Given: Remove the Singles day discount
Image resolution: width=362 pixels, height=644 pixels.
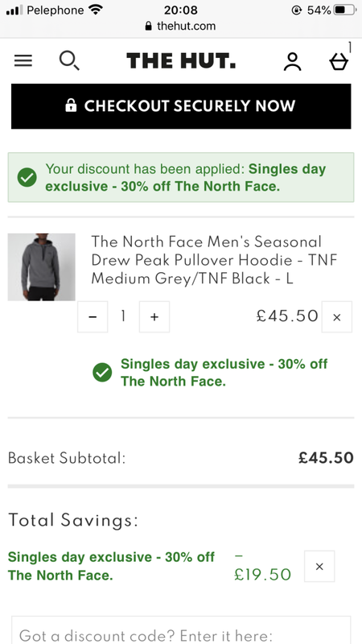Looking at the screenshot, I should (x=319, y=567).
